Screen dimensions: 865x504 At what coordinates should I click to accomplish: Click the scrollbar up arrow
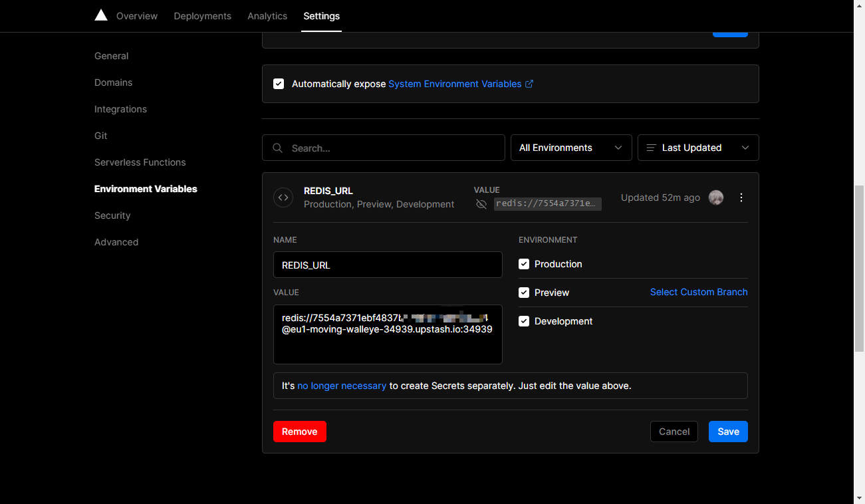(x=859, y=5)
